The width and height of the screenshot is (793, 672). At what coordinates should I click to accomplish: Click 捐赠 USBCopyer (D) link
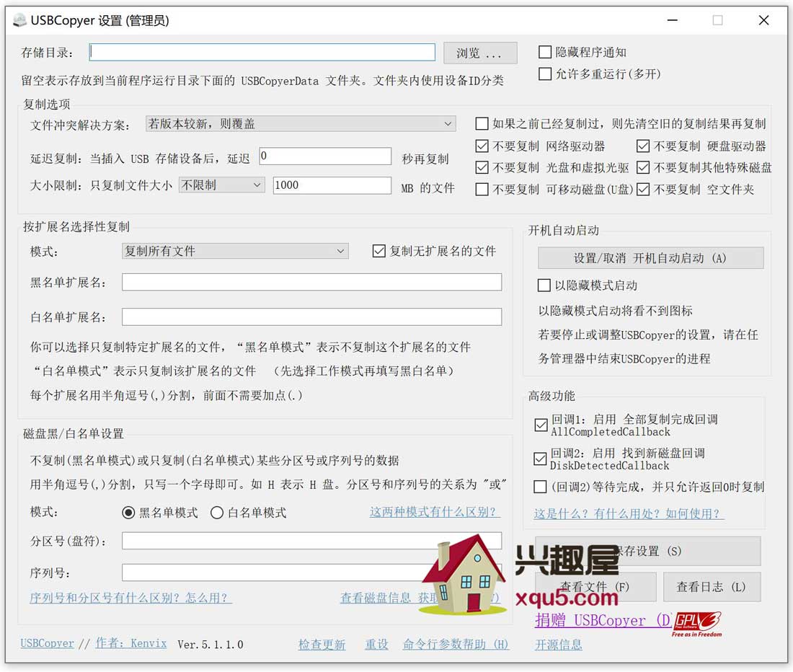tap(603, 620)
